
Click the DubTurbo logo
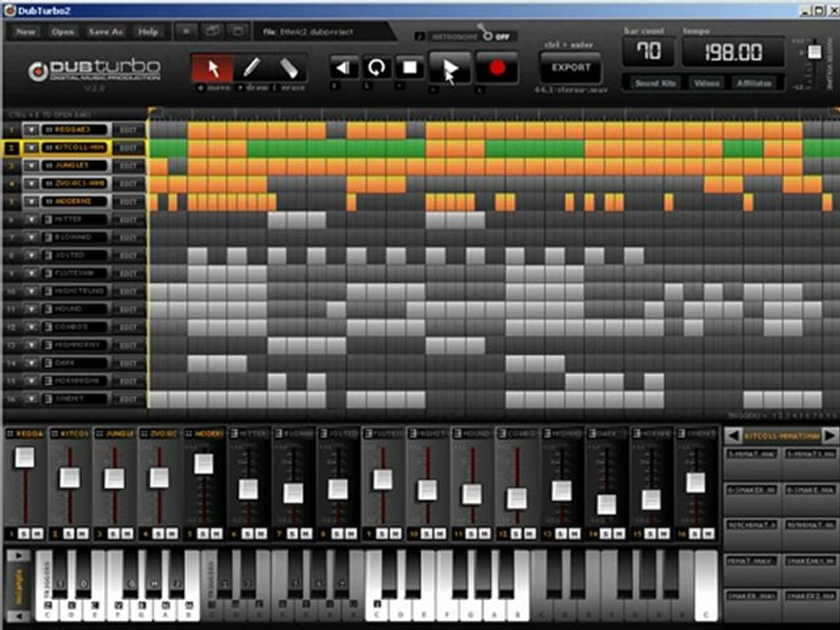[x=94, y=70]
